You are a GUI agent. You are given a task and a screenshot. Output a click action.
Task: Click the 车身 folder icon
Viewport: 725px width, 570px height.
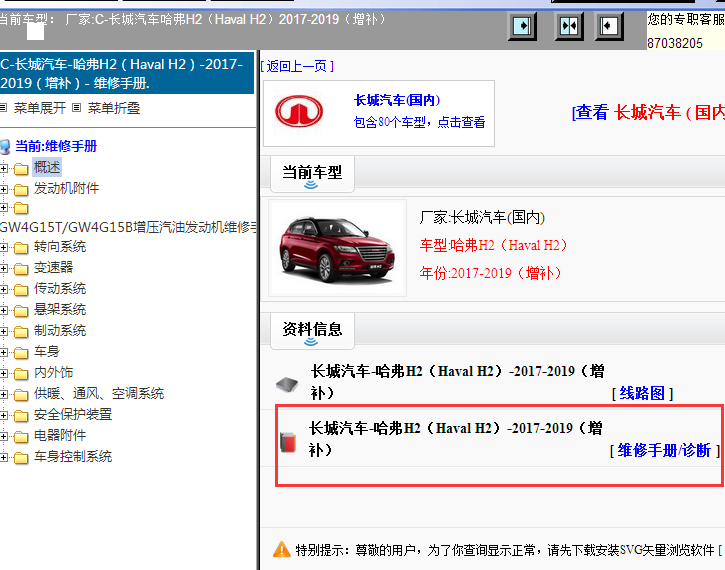click(21, 353)
